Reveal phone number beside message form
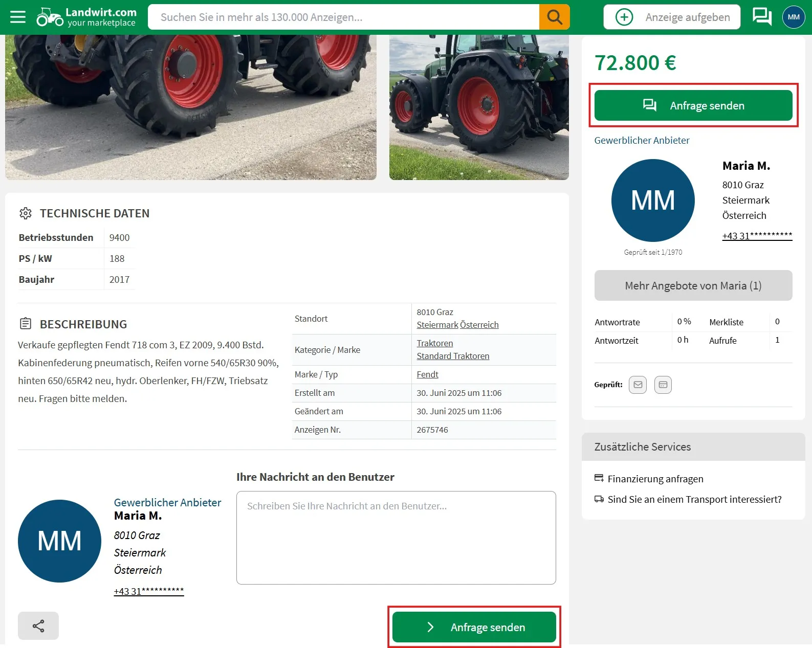The width and height of the screenshot is (812, 648). [149, 591]
